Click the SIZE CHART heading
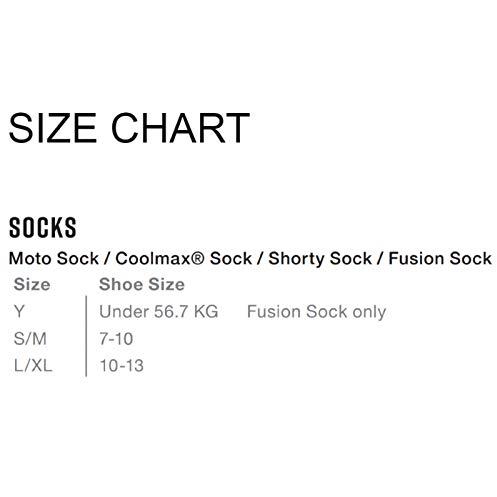 point(129,128)
